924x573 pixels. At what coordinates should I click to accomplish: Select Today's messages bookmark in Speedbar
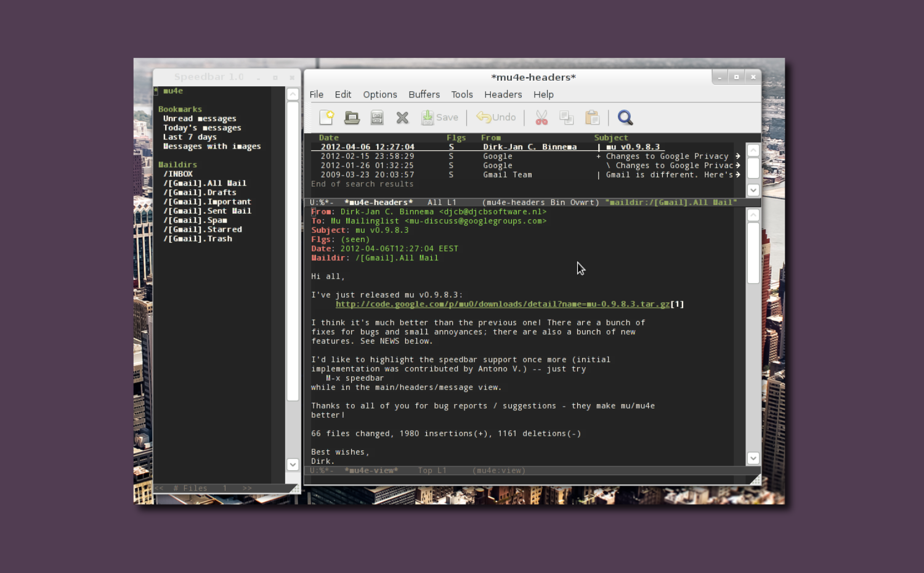click(x=202, y=128)
